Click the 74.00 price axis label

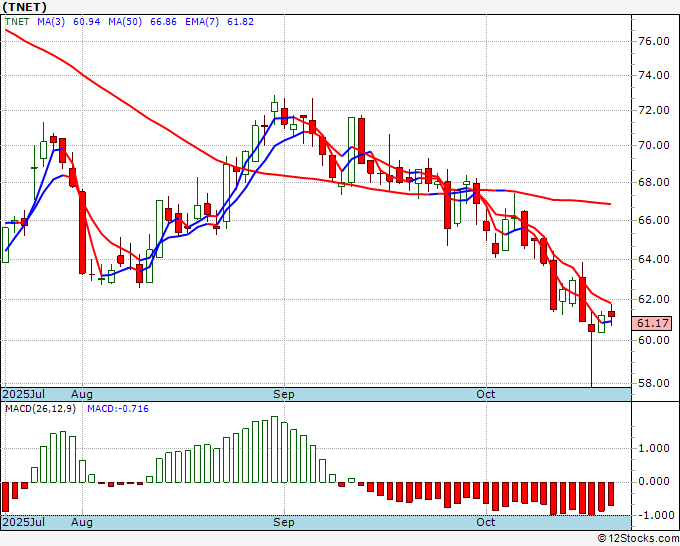coord(654,75)
